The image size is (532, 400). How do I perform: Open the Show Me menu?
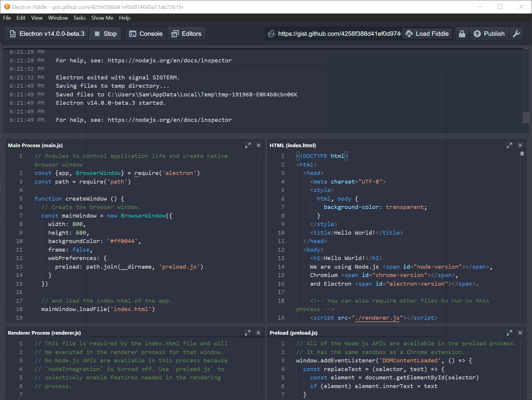pyautogui.click(x=102, y=18)
